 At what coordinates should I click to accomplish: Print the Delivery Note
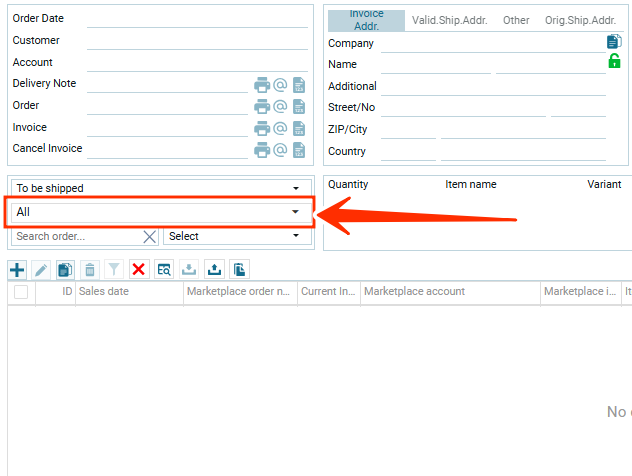(262, 85)
